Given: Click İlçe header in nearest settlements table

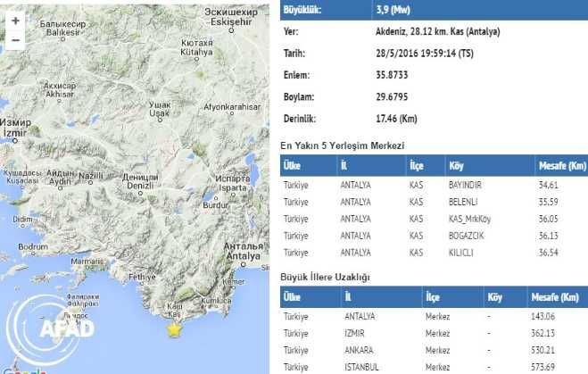Looking at the screenshot, I should [x=417, y=165].
